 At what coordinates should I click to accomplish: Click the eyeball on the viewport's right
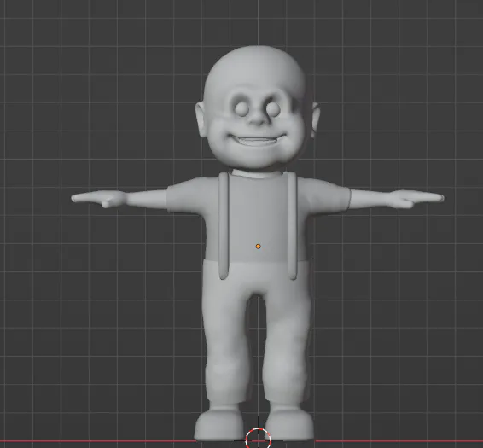[x=273, y=109]
